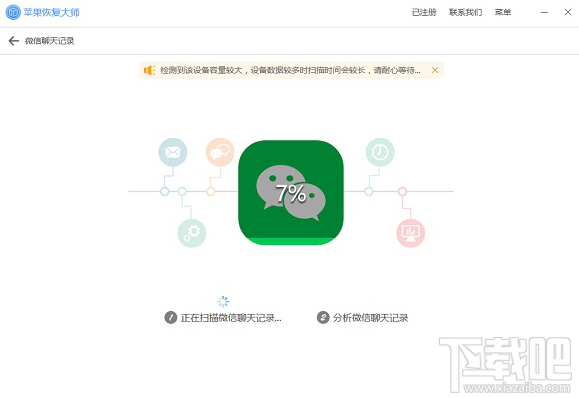579x398 pixels.
Task: Click the 苹果恢复大师 app title text
Action: coord(51,12)
